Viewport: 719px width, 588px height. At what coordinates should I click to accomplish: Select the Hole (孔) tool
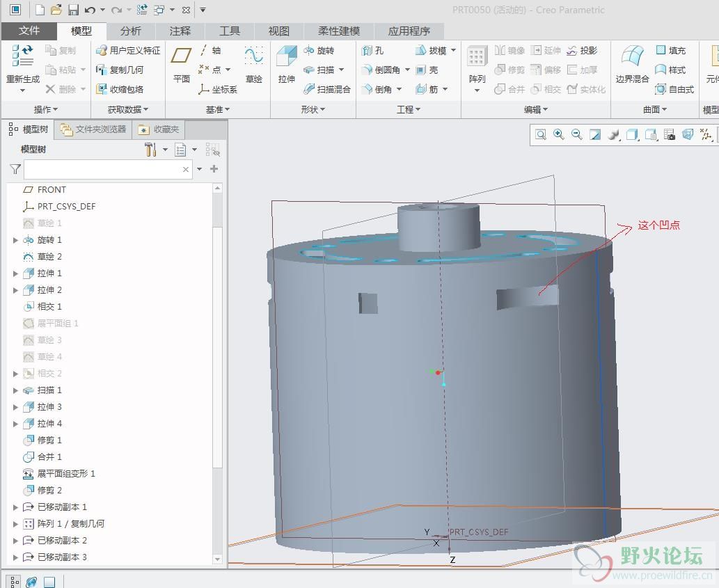pos(373,50)
